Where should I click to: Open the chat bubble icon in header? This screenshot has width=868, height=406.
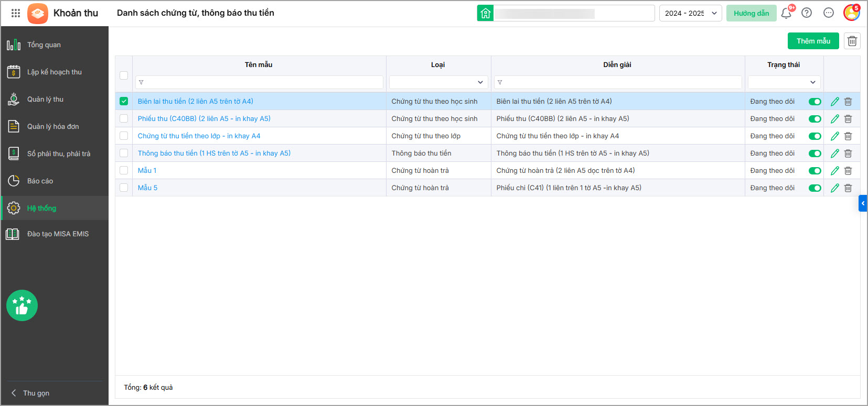[x=829, y=13]
